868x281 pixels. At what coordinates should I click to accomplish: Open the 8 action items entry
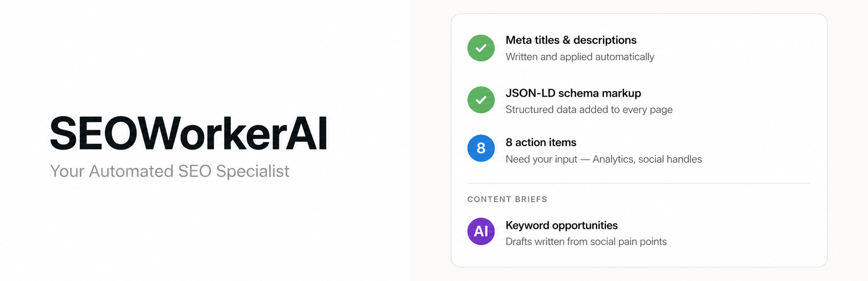(x=541, y=143)
